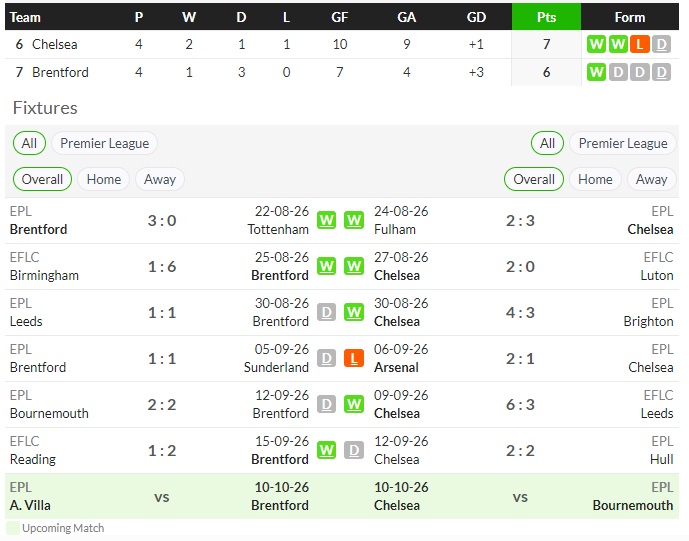
Task: Click the W badge beside 22-08-26 Tottenham match
Action: (x=326, y=220)
